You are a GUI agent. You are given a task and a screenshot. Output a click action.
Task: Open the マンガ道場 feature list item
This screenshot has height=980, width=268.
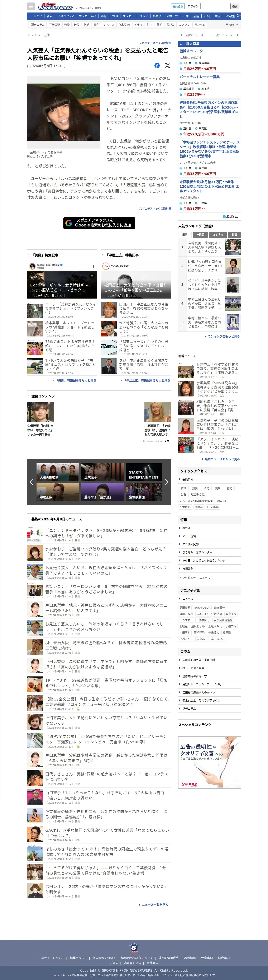[x=209, y=536]
